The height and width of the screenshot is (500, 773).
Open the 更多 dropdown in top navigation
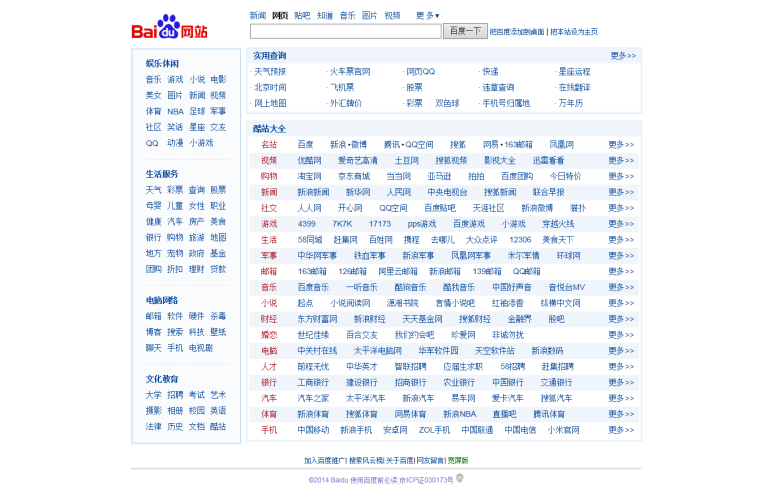427,16
